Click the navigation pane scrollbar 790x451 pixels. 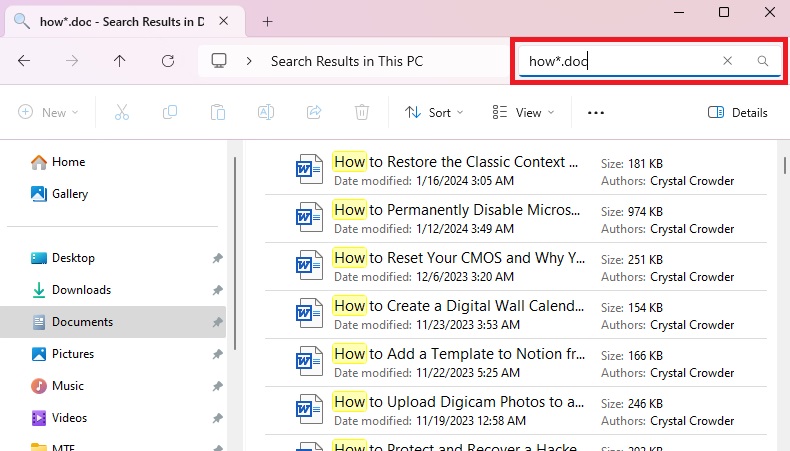(x=235, y=253)
